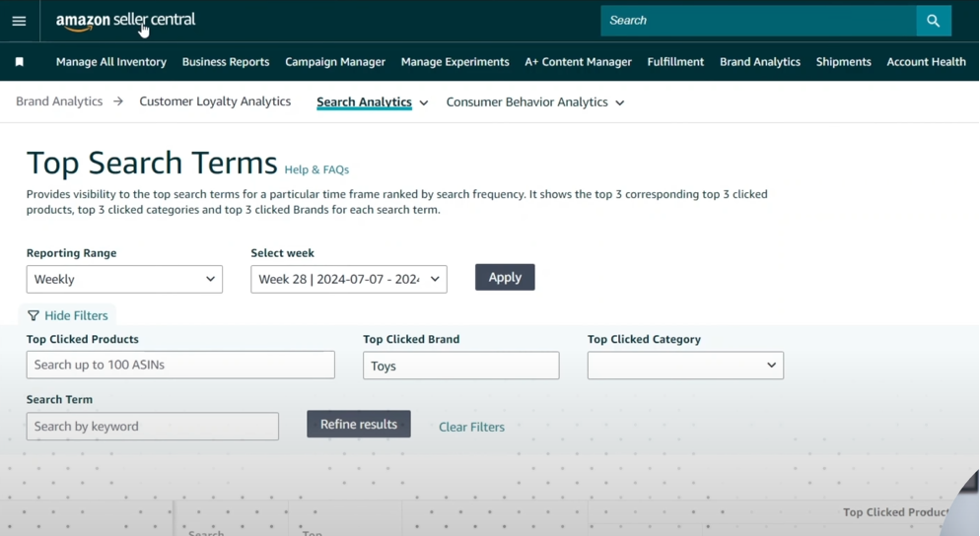Go to the Shipments page
The image size is (980, 536).
coord(844,62)
